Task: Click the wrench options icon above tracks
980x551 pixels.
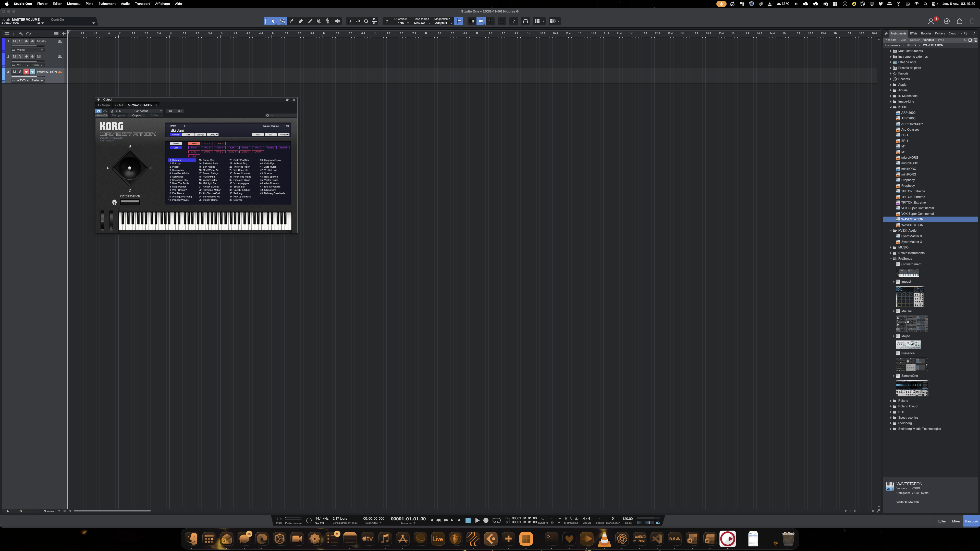Action: [21, 33]
